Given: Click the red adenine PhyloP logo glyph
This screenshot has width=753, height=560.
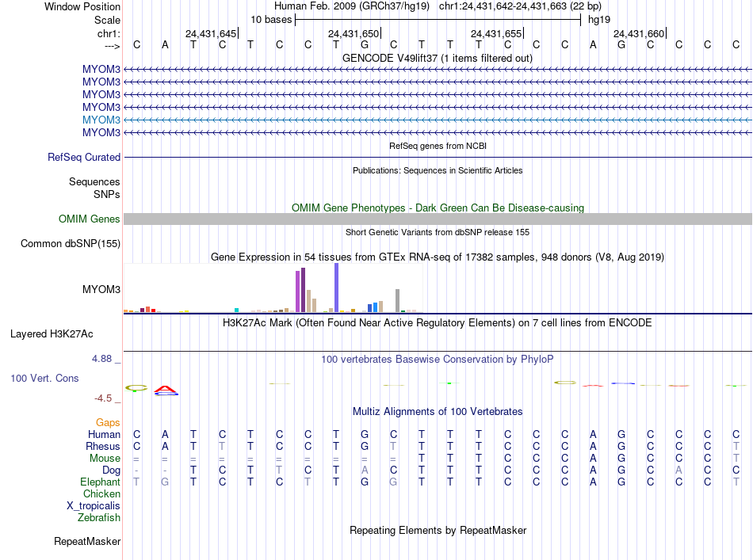Looking at the screenshot, I should tap(166, 390).
